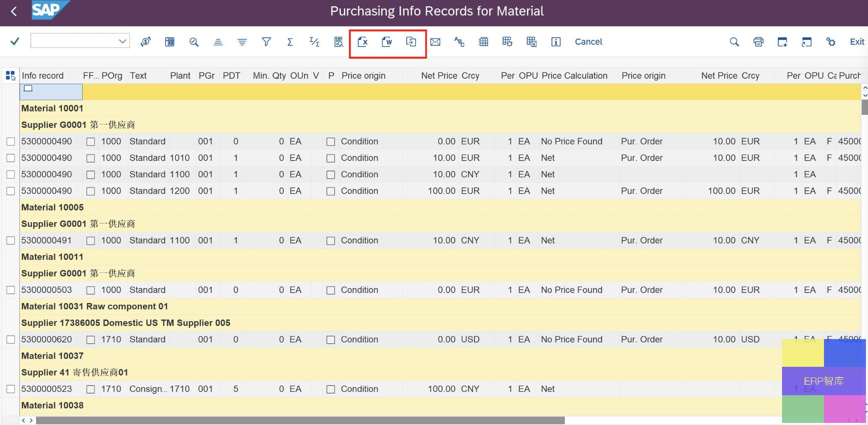Toggle FF checkbox in row 5300000491
This screenshot has height=425, width=868.
tap(91, 241)
